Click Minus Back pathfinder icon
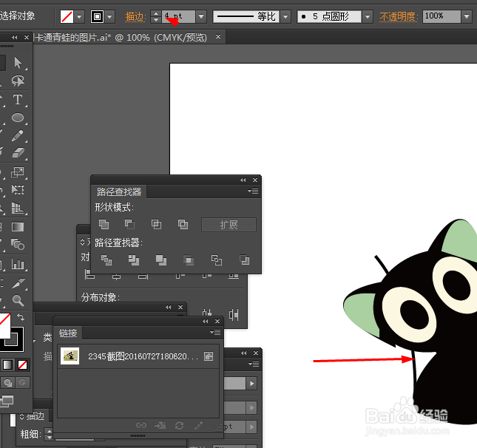 [244, 260]
